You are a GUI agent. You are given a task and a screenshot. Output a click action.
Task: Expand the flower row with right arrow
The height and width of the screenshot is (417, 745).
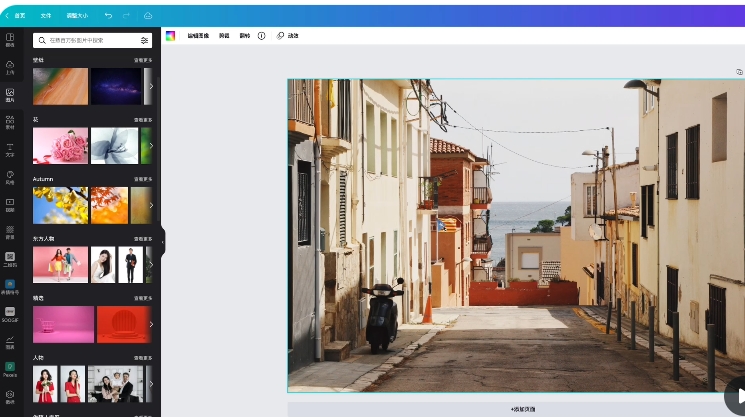[151, 146]
